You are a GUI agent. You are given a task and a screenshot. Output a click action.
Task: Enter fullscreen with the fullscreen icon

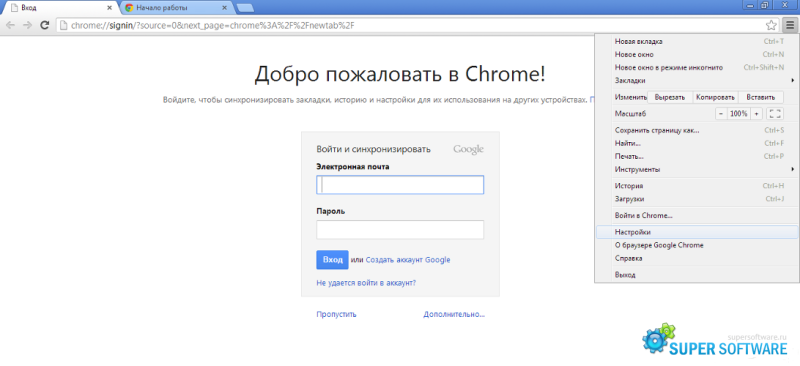775,114
